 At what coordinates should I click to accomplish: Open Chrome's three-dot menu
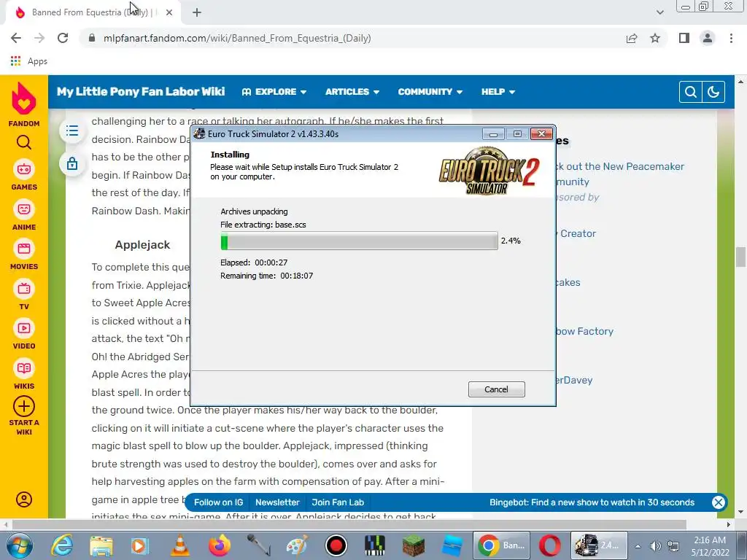pyautogui.click(x=731, y=38)
